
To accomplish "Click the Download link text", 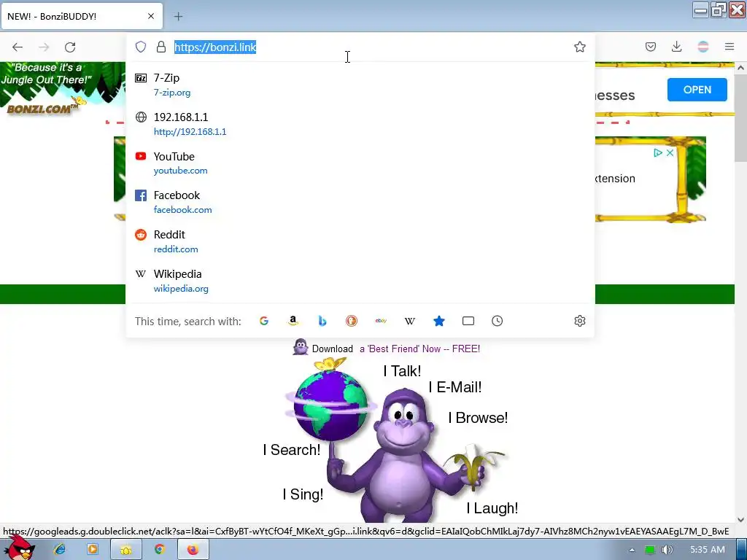I will click(x=333, y=349).
